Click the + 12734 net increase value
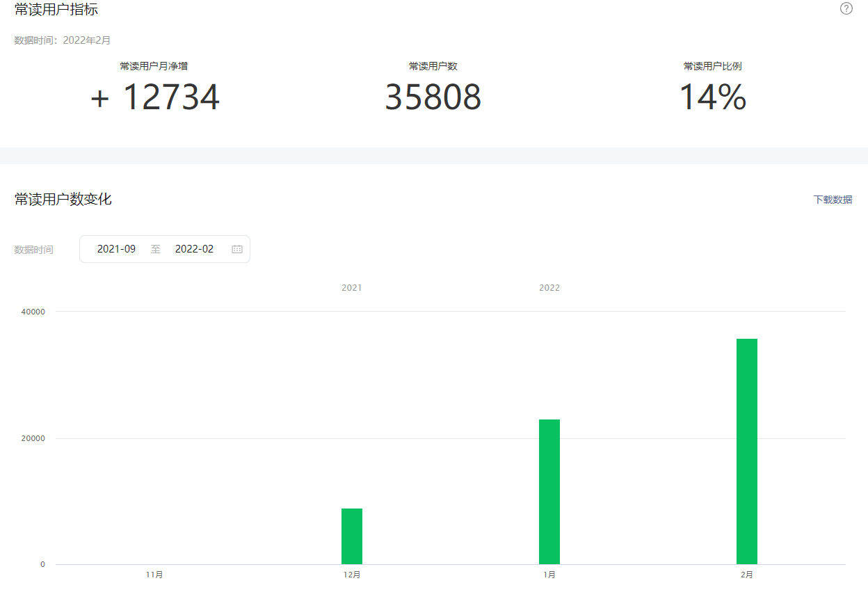Image resolution: width=868 pixels, height=608 pixels. (x=154, y=97)
